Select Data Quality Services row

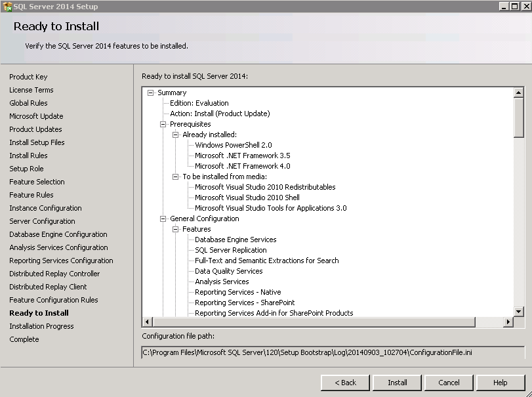229,272
